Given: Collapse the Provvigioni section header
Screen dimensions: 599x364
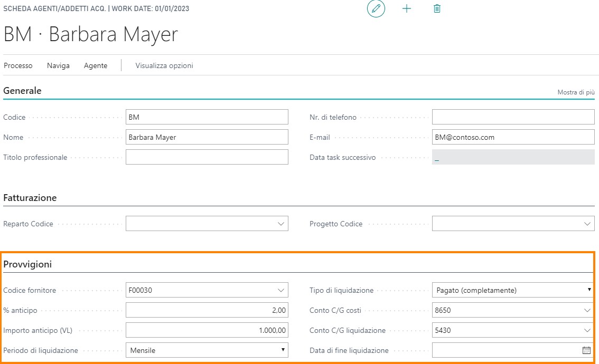Looking at the screenshot, I should [x=27, y=264].
